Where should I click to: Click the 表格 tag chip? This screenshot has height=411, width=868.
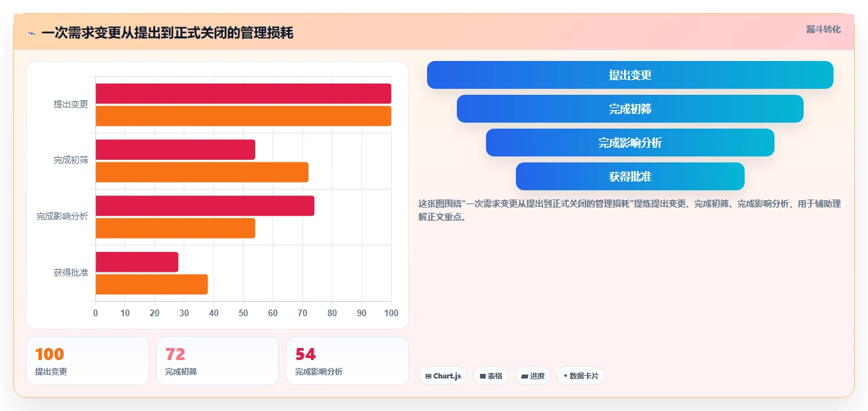(x=491, y=376)
